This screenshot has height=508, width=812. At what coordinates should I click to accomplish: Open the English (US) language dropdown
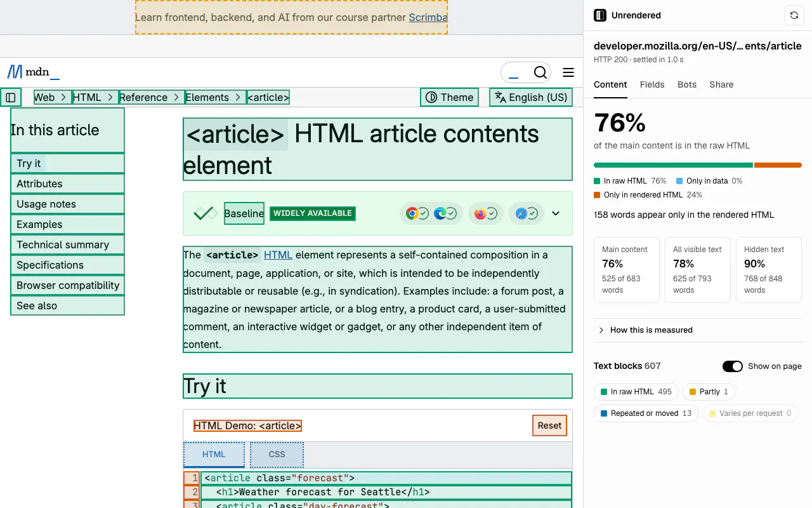(x=531, y=97)
